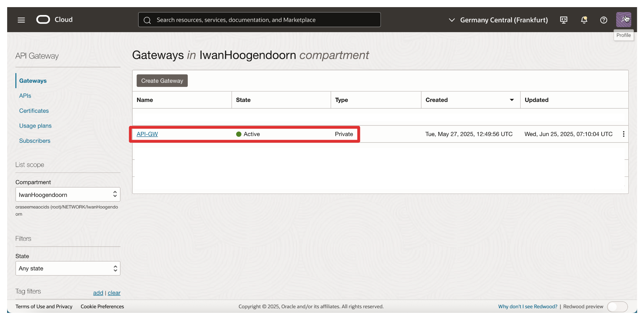Click the search magnifier icon
644x320 pixels.
147,20
